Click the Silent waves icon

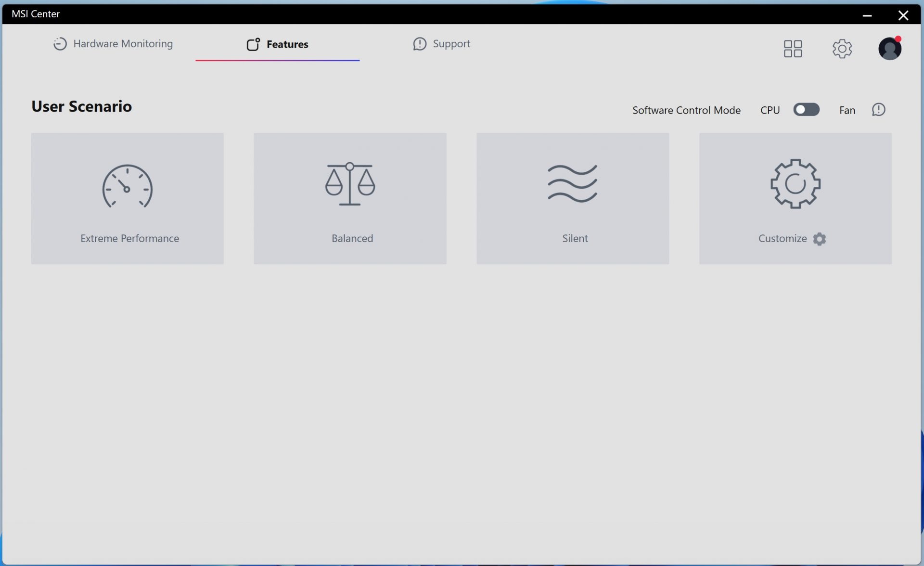[x=572, y=183]
